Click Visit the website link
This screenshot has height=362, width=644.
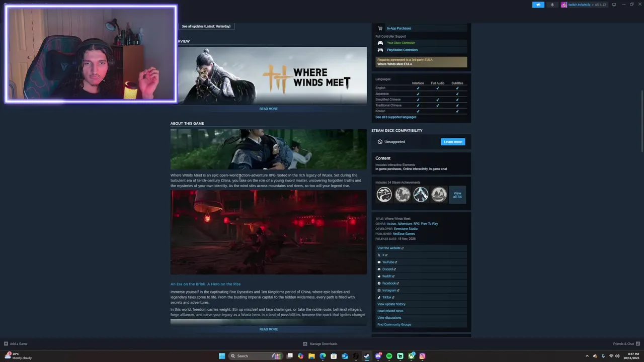422,248
